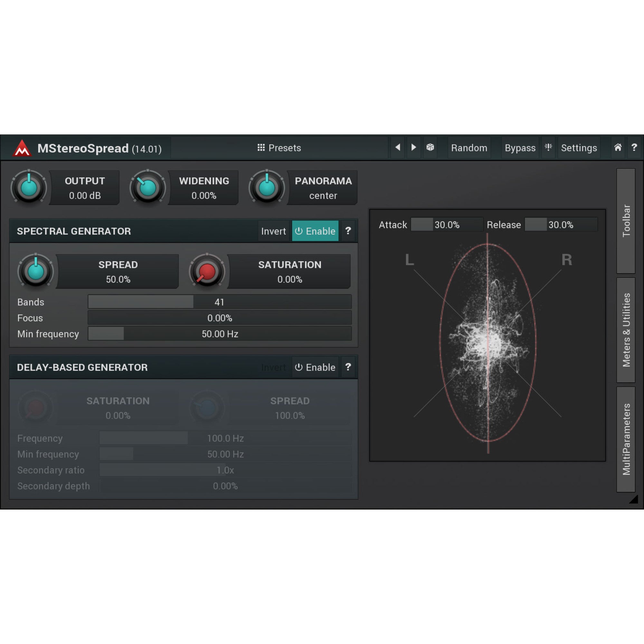Go to the previous preset arrow
644x644 pixels.
point(397,147)
